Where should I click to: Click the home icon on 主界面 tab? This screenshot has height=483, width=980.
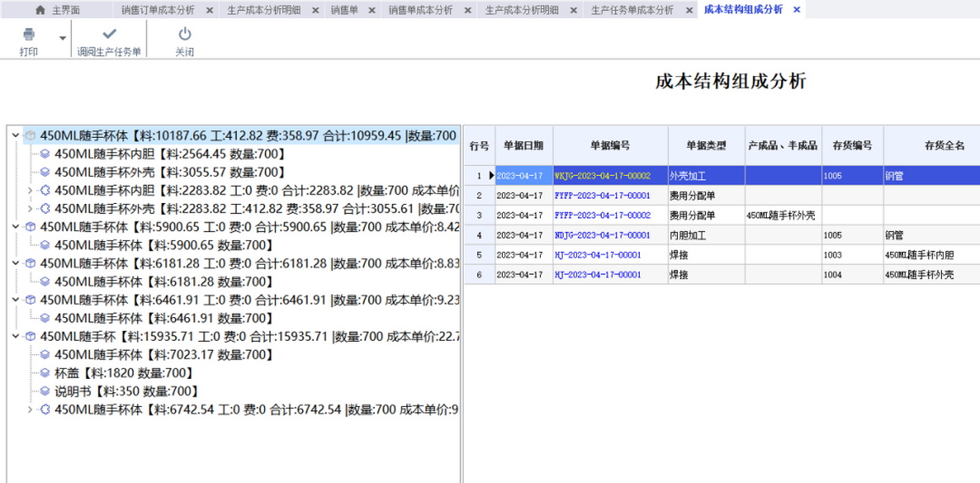tap(40, 10)
